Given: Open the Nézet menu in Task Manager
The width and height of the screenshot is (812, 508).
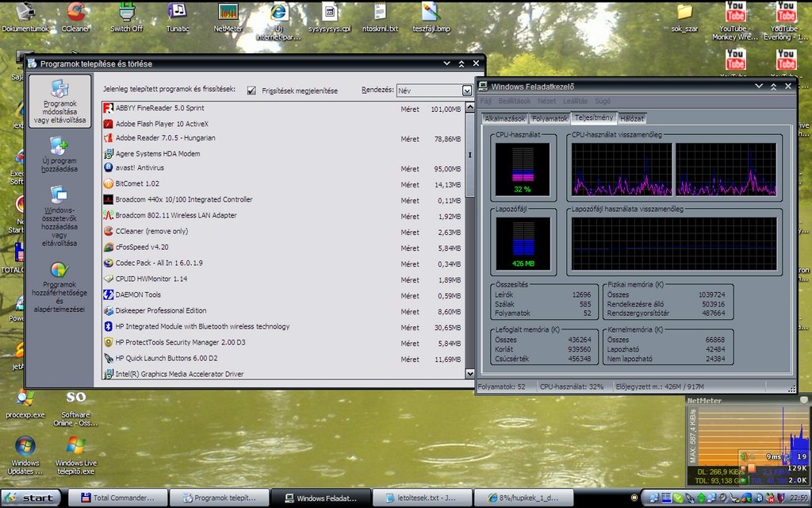Looking at the screenshot, I should 546,102.
